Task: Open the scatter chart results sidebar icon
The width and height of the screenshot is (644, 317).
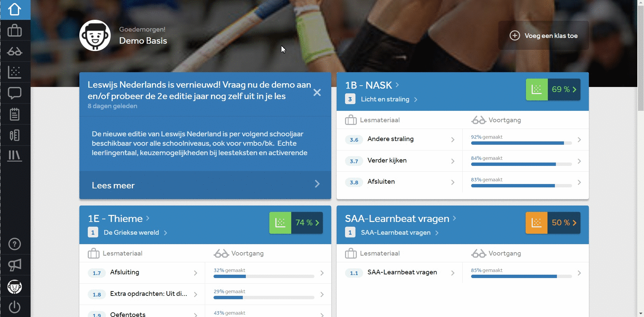Action: click(x=15, y=72)
